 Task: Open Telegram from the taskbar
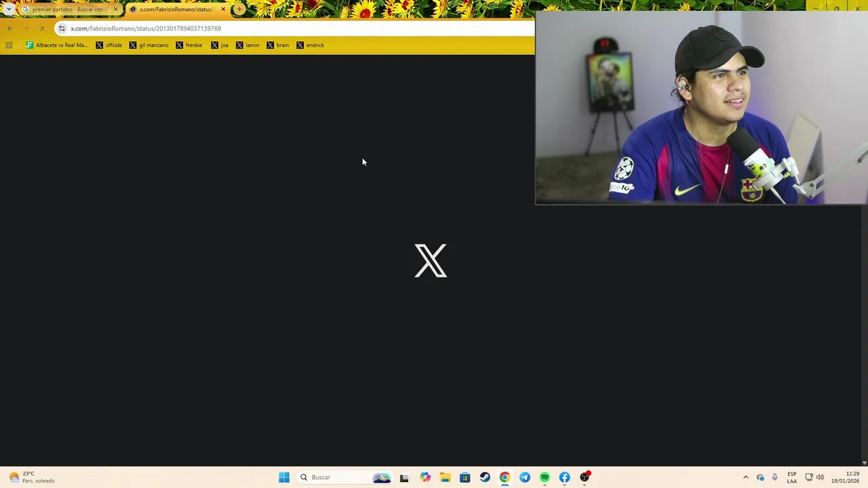coord(525,477)
